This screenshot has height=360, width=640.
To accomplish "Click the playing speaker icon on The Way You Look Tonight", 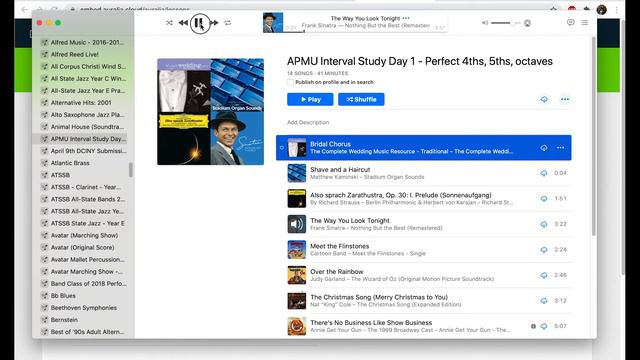I will click(x=297, y=224).
